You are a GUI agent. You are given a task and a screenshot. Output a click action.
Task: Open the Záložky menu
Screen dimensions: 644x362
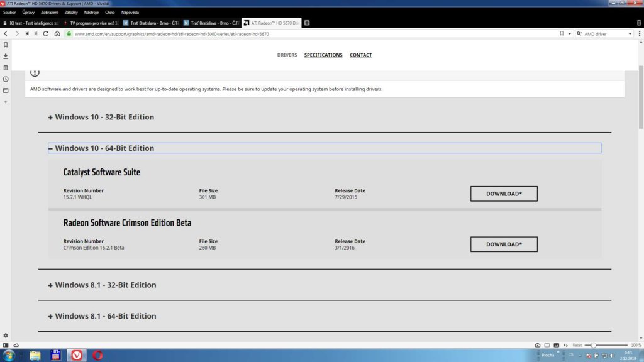click(71, 13)
